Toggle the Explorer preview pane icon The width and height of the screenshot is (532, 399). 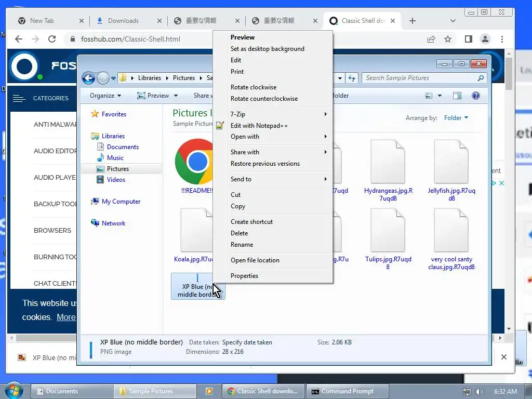pyautogui.click(x=457, y=96)
